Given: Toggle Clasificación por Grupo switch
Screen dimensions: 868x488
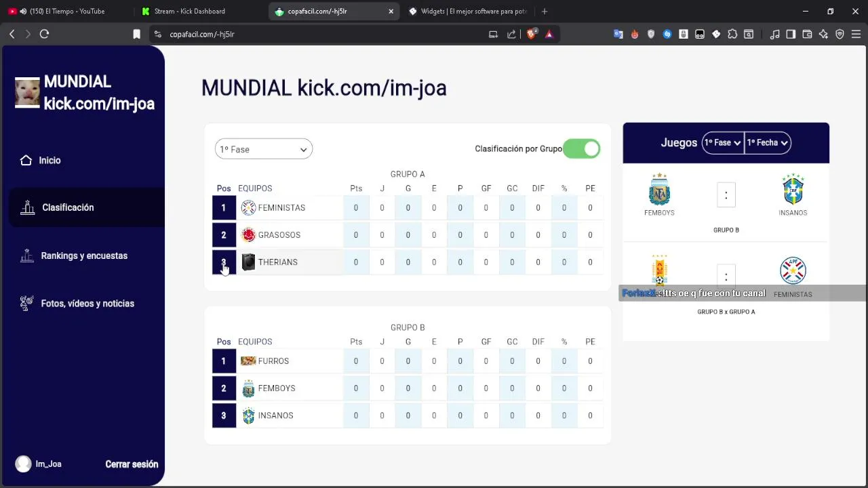Looking at the screenshot, I should tap(582, 148).
